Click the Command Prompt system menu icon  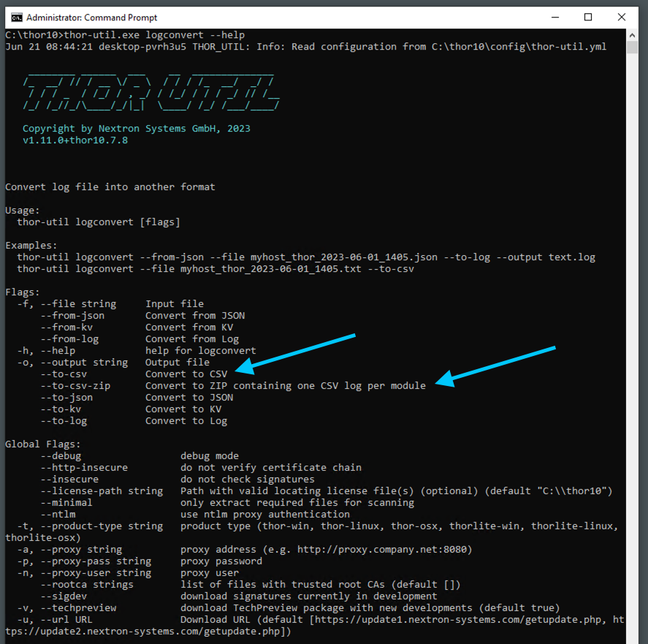(x=16, y=18)
